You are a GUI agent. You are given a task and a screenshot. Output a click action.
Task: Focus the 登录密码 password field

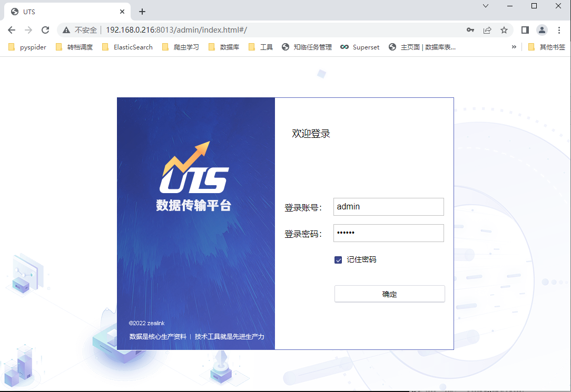click(x=389, y=233)
